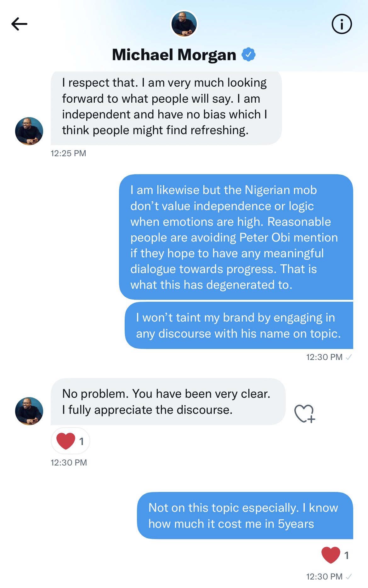Tap the avatar beside "No problem" message
The width and height of the screenshot is (368, 588).
click(29, 411)
